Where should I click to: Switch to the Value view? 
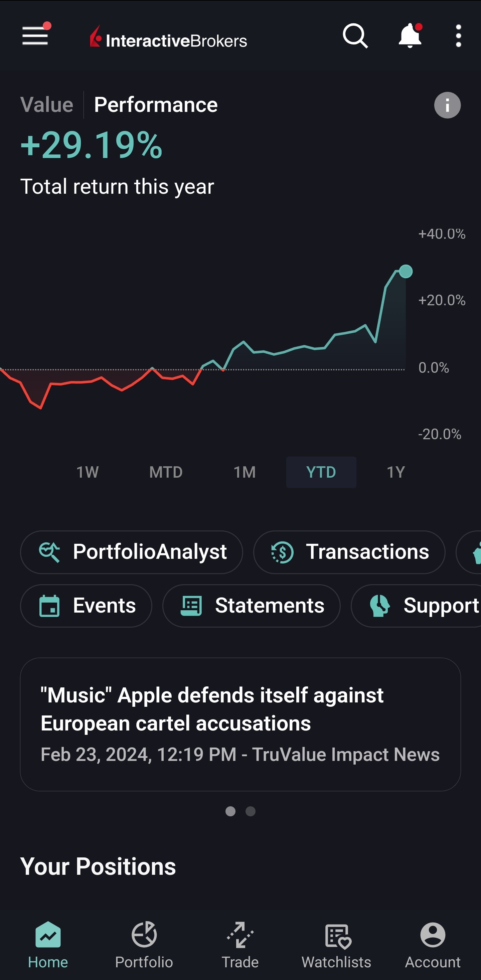47,105
